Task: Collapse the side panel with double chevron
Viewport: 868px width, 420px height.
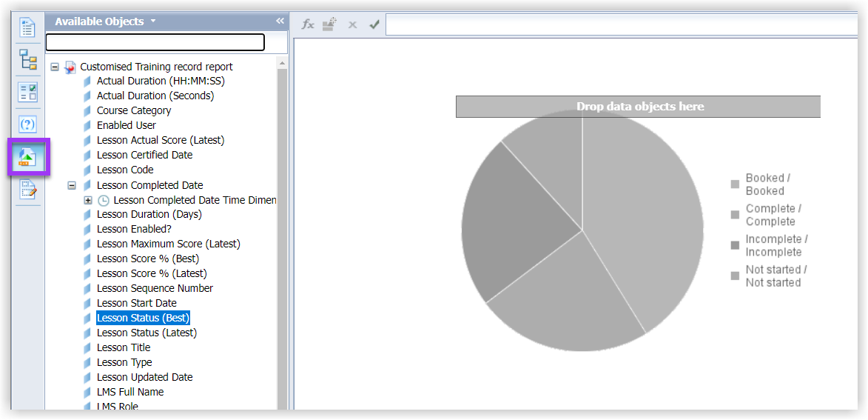Action: click(x=280, y=21)
